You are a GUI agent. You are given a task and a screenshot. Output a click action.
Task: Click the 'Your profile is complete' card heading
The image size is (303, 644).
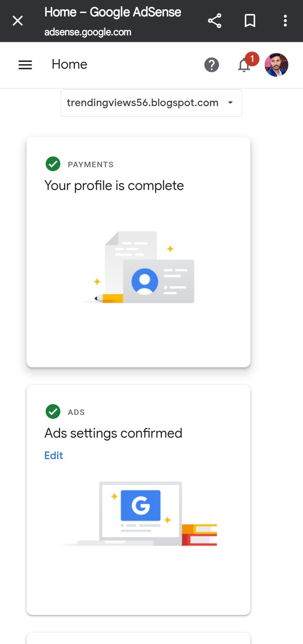pos(114,185)
